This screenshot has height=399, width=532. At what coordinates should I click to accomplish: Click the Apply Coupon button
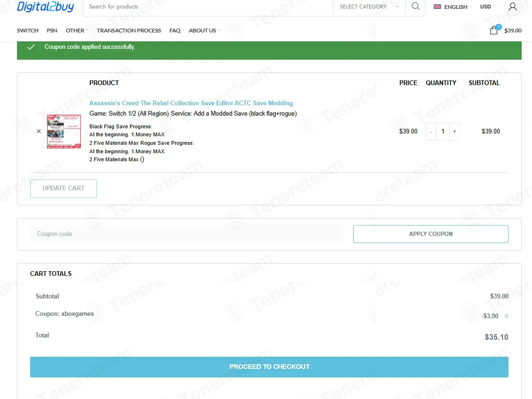point(430,234)
